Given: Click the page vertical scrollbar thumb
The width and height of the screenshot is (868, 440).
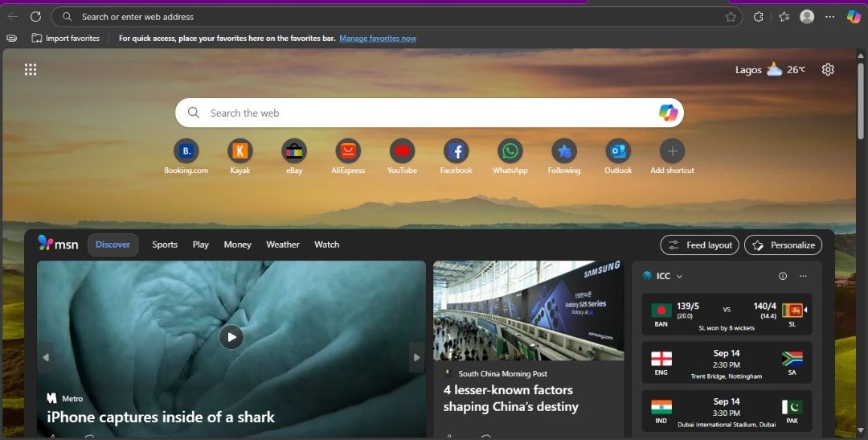Looking at the screenshot, I should point(861,100).
